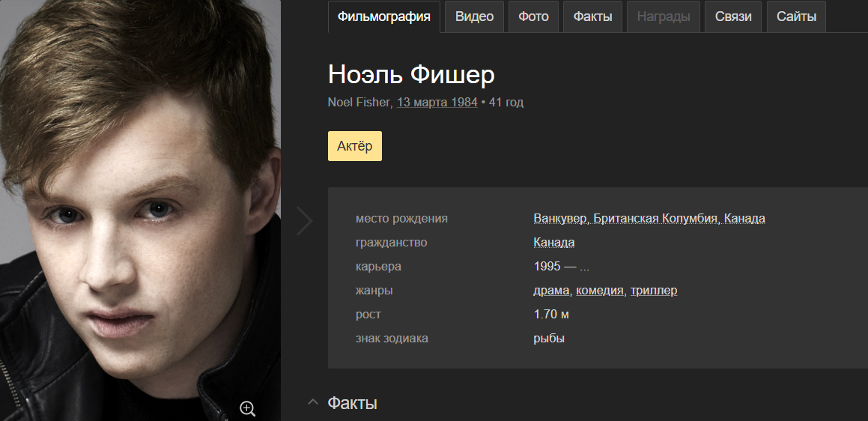This screenshot has height=421, width=868.
Task: Click the magnifier zoom icon on photo
Action: (x=247, y=409)
